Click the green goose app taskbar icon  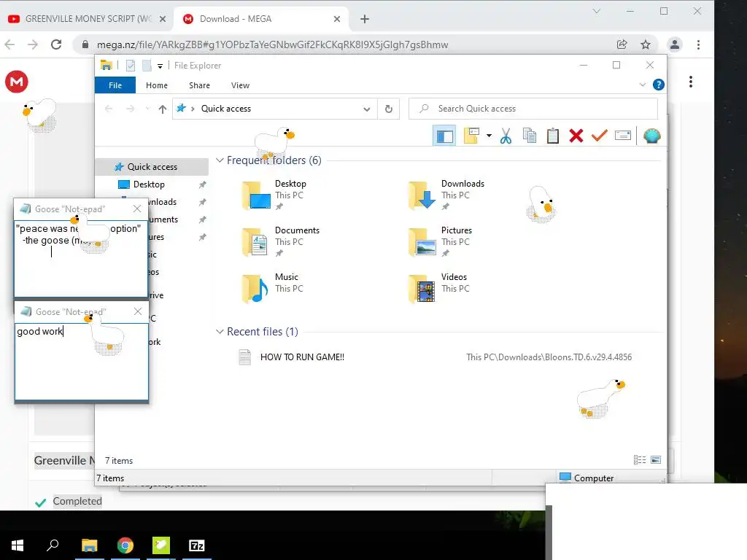pos(161,545)
